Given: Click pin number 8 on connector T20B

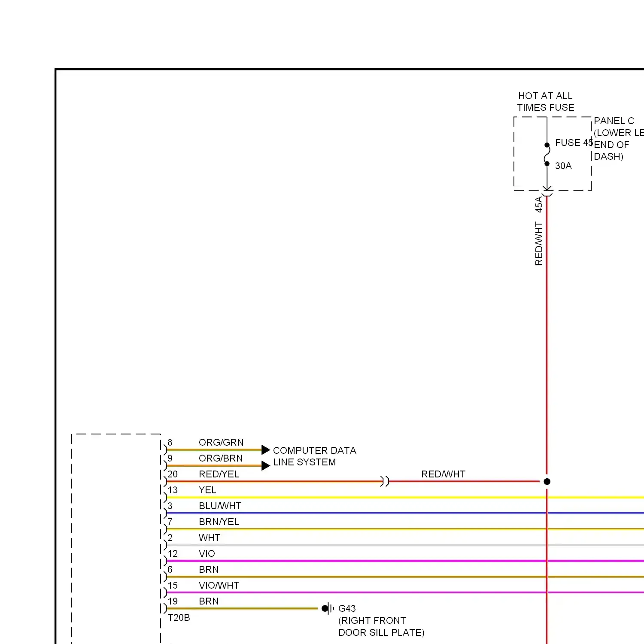Looking at the screenshot, I should pos(170,442).
